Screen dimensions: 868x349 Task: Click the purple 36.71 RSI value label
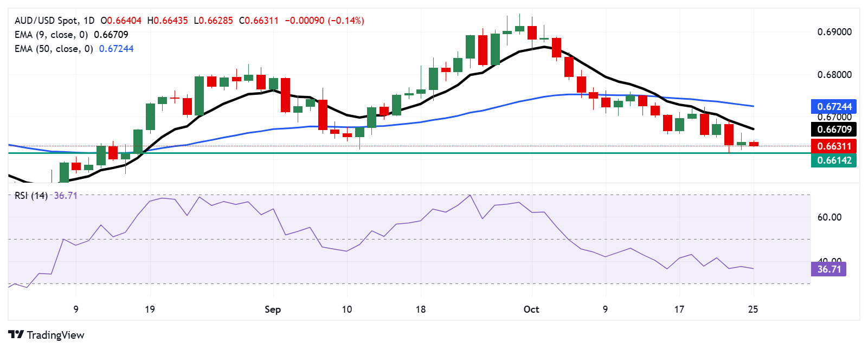pos(829,269)
